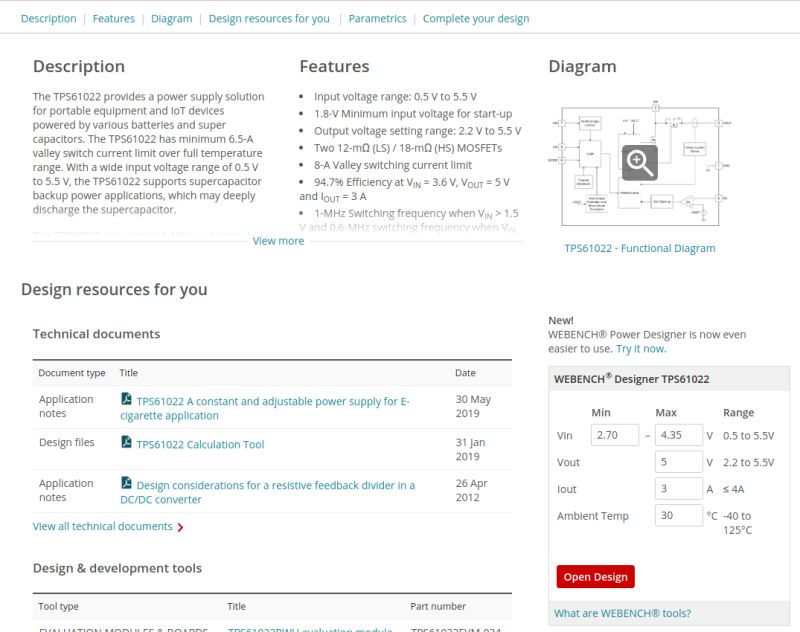Click the 8-A Valley switching current limit feature
The height and width of the screenshot is (632, 800).
[393, 165]
